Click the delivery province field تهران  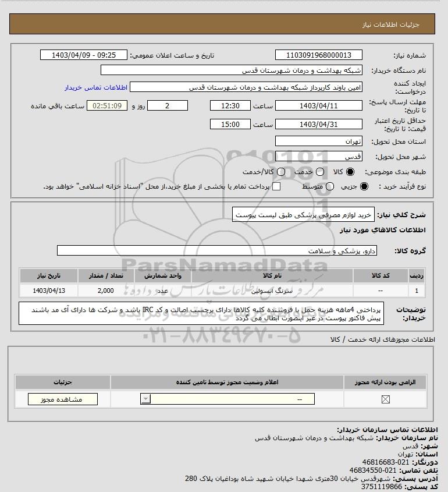click(x=318, y=141)
